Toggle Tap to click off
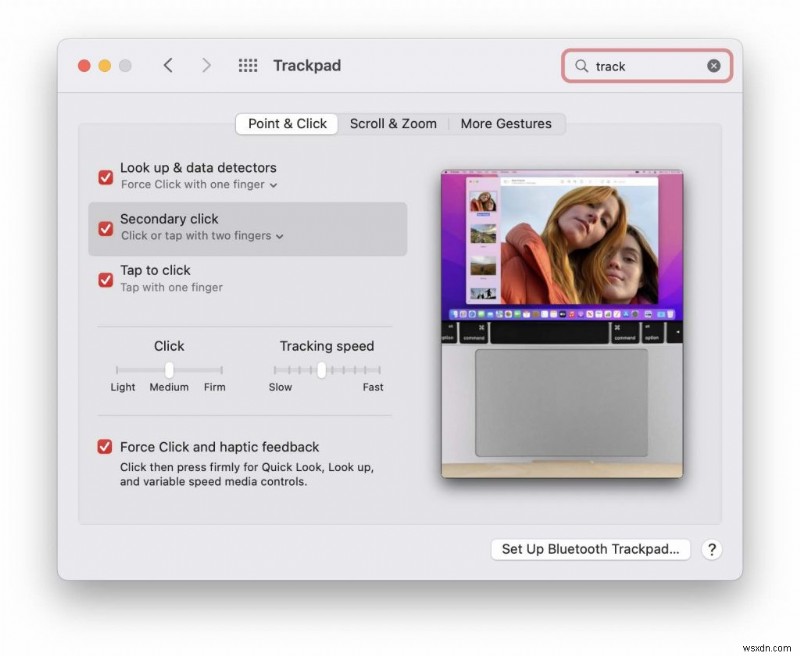 click(105, 280)
